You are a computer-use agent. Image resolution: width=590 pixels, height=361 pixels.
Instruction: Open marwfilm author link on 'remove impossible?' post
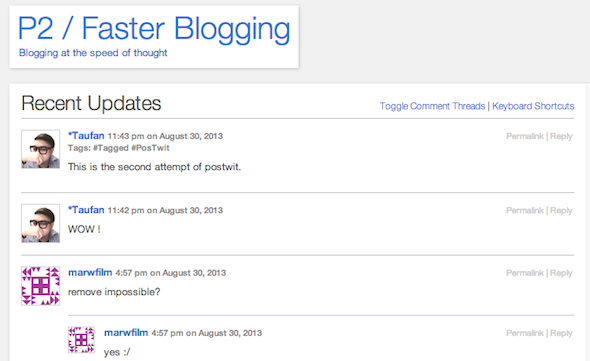pyautogui.click(x=90, y=273)
